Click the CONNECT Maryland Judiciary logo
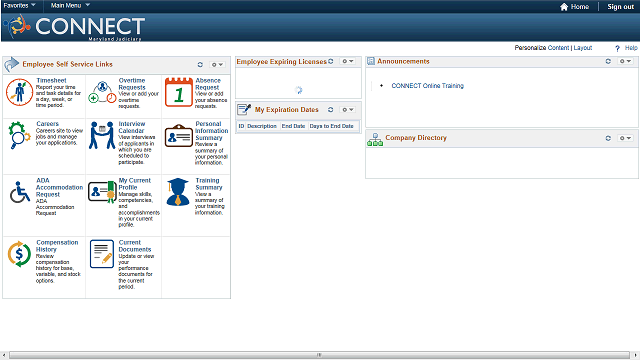 point(74,27)
